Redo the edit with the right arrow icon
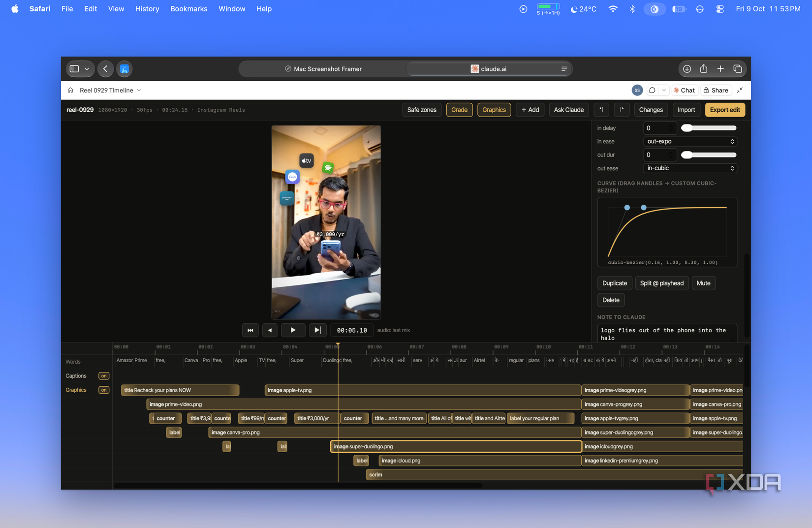 [622, 110]
